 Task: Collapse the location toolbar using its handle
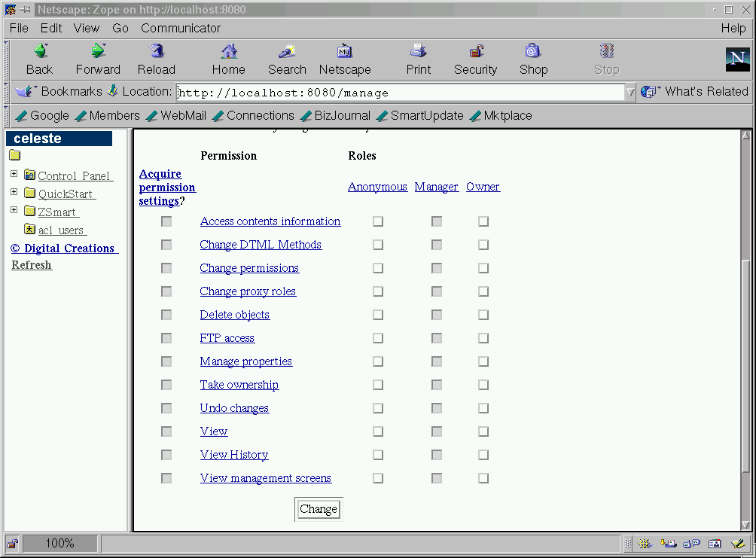[6, 92]
